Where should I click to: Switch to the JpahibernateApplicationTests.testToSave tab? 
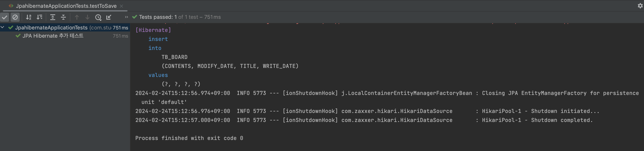(x=66, y=6)
